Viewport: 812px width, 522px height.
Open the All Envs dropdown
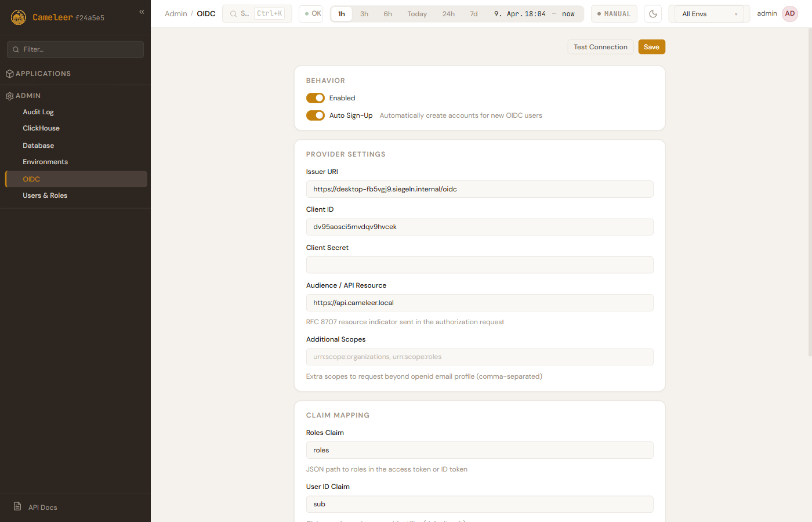click(709, 14)
